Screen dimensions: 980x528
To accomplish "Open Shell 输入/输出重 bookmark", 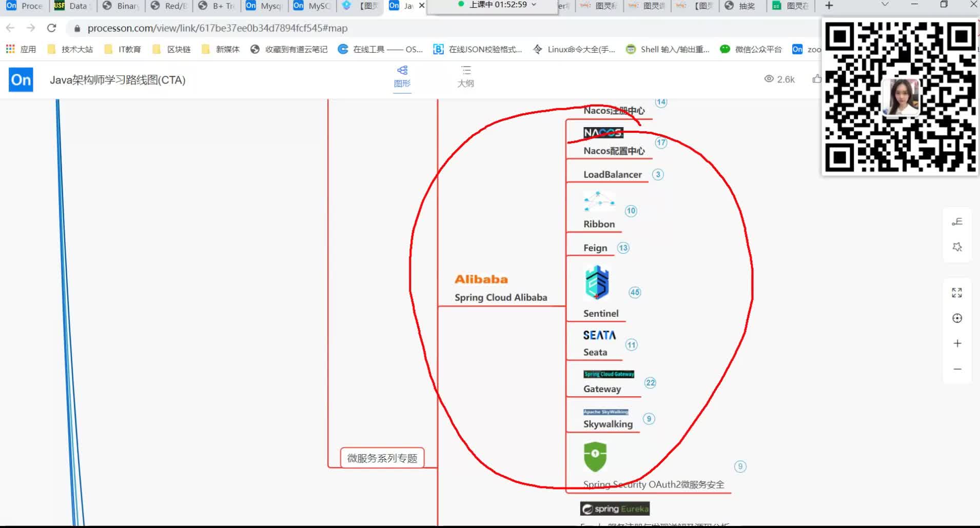I will tap(668, 49).
